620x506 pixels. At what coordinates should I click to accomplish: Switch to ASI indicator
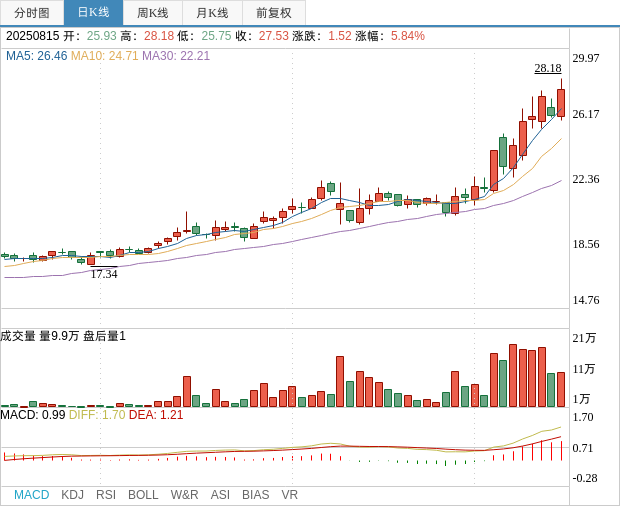pyautogui.click(x=220, y=495)
